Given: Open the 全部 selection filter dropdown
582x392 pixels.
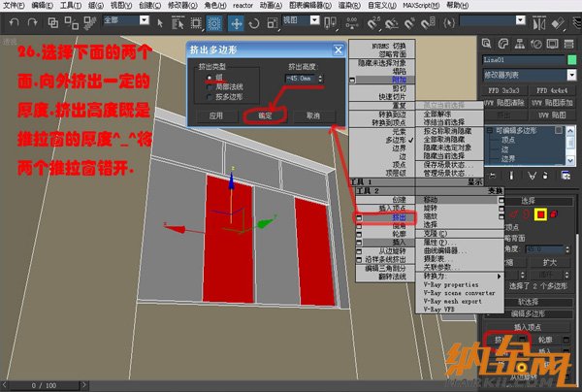Looking at the screenshot, I should tap(144, 20).
